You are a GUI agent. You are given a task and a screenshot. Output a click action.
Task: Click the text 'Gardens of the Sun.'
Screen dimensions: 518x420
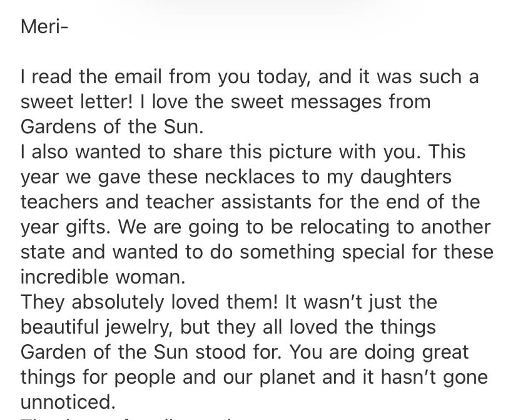pos(112,126)
